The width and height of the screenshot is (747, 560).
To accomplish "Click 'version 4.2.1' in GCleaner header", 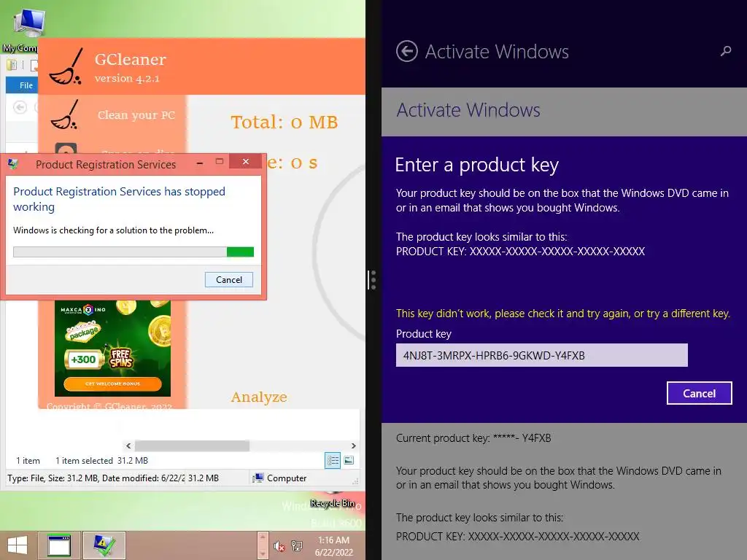I will [127, 79].
